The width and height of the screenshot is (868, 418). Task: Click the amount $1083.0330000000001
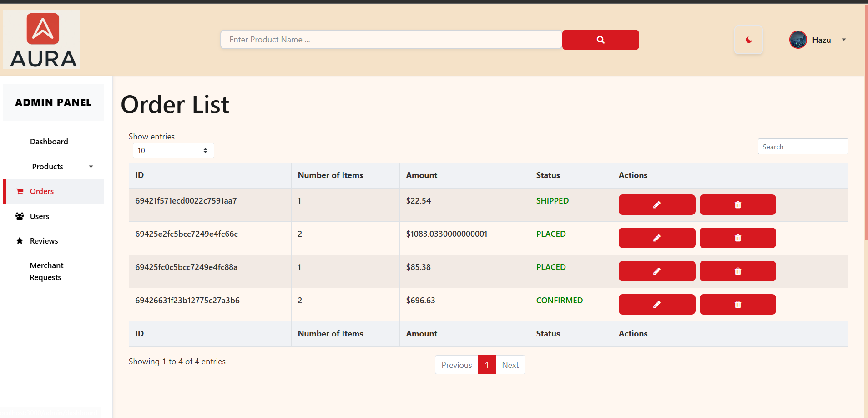tap(447, 234)
